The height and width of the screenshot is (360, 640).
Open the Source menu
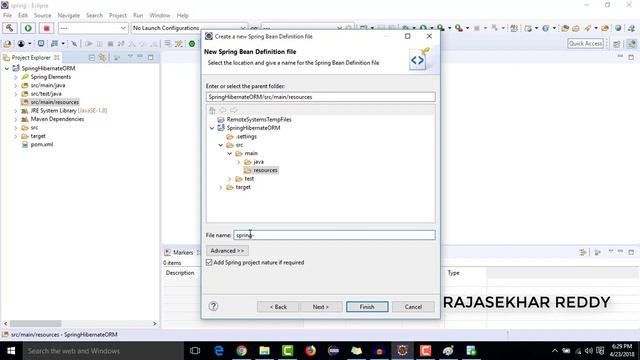point(42,15)
